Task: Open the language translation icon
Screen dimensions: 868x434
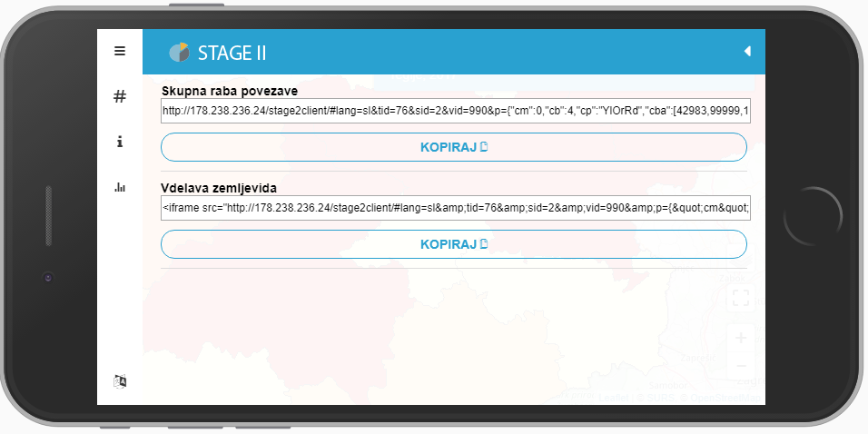Action: (120, 380)
